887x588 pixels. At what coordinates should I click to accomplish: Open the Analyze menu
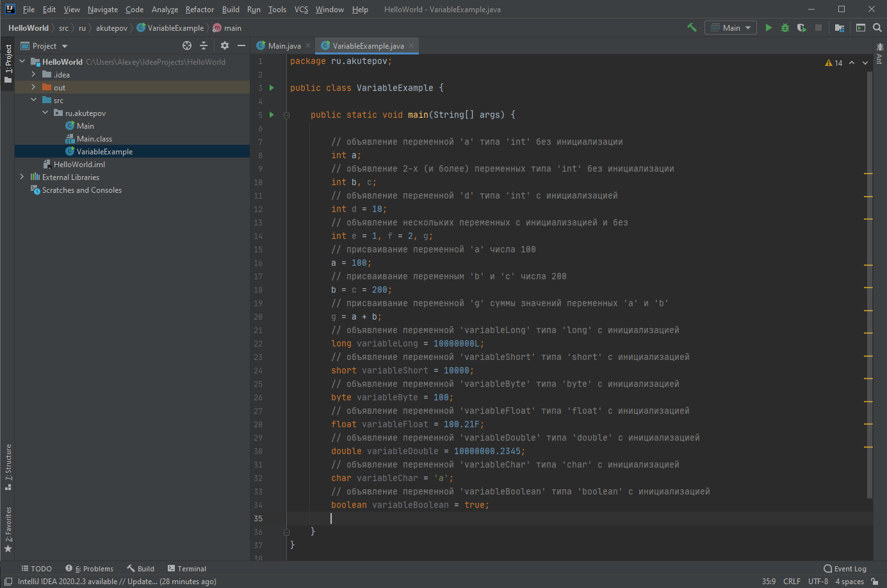165,10
